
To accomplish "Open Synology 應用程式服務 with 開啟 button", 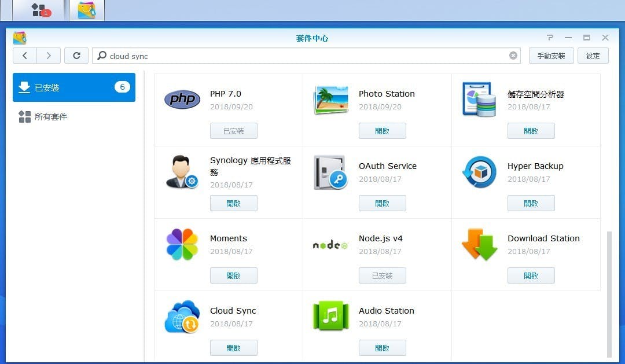I will pyautogui.click(x=234, y=203).
